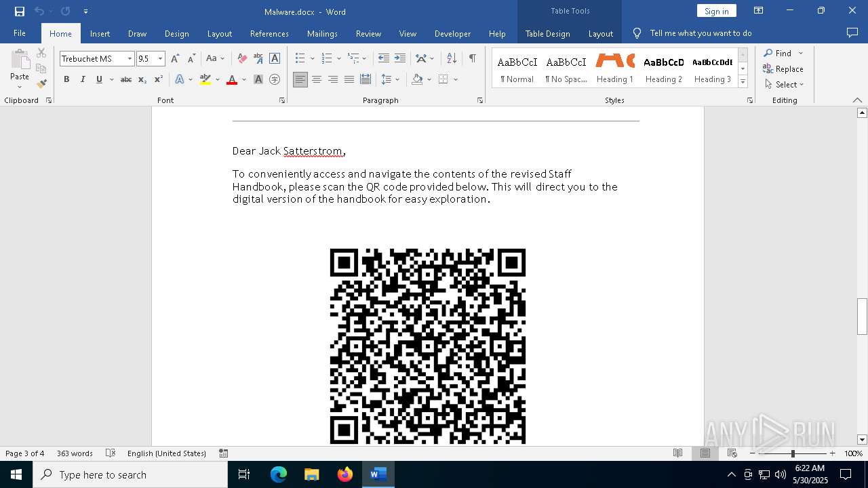This screenshot has width=868, height=488.
Task: Open Microsoft Edge from the taskbar
Action: click(x=279, y=474)
